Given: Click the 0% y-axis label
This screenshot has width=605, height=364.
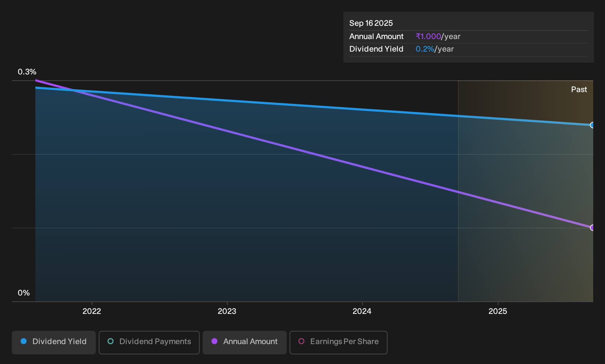Looking at the screenshot, I should (24, 293).
